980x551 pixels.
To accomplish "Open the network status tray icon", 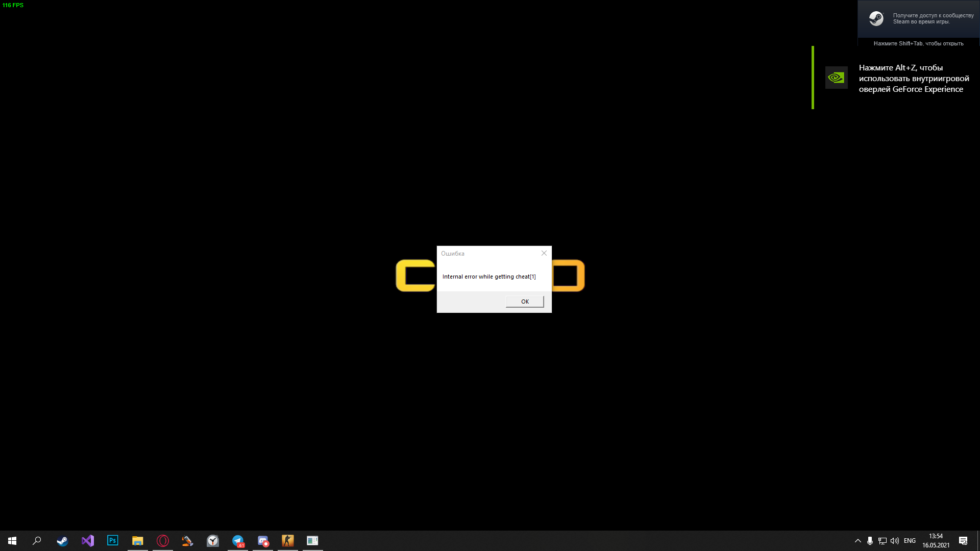I will coord(882,541).
